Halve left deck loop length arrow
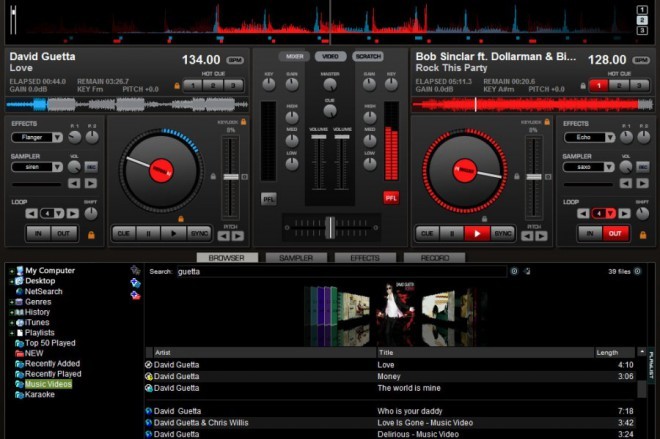The height and width of the screenshot is (439, 660). point(32,214)
